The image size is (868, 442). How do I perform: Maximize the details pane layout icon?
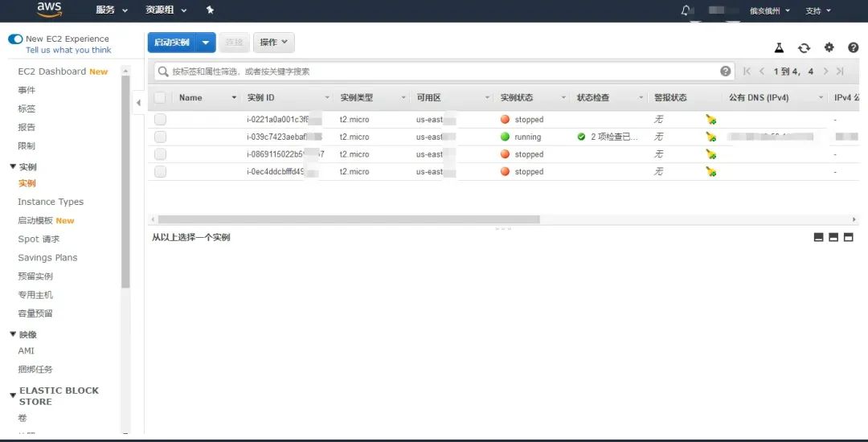pos(848,237)
